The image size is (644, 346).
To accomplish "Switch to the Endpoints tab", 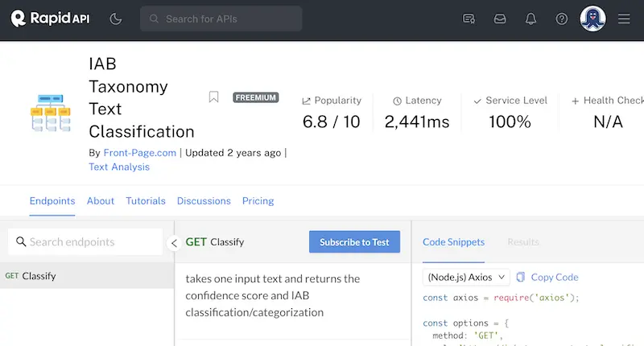I will (x=52, y=200).
